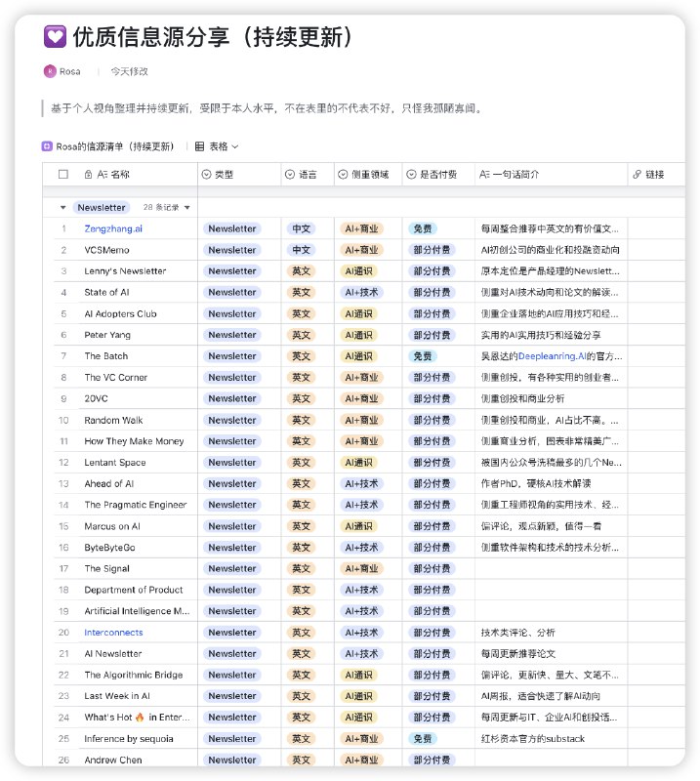
Task: Click Rosa's avatar icon
Action: click(50, 71)
